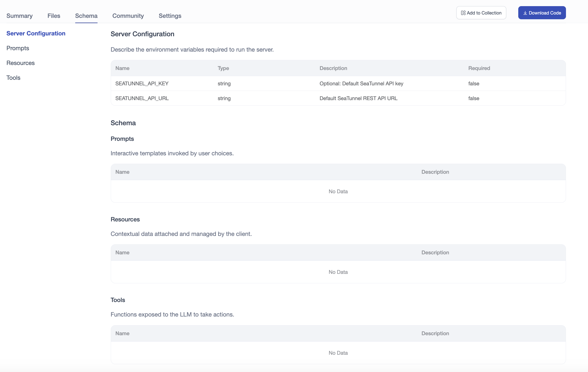Screen dimensions: 588x372
Task: Open the Summary tab
Action: click(x=20, y=16)
